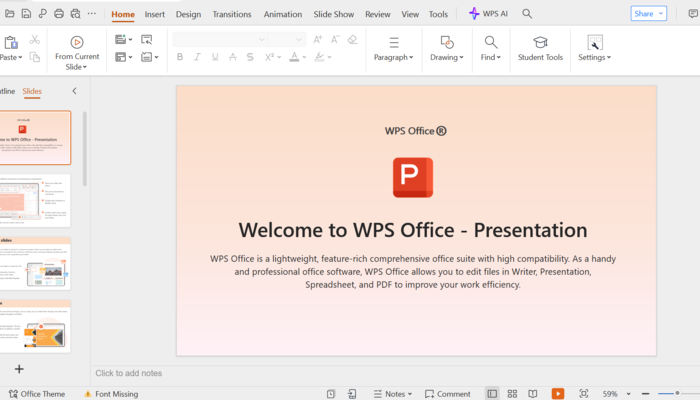Switch to Normal view icon

click(x=492, y=394)
